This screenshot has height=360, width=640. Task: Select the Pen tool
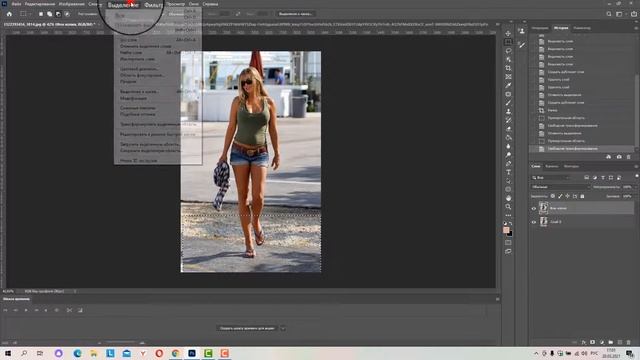(x=508, y=164)
